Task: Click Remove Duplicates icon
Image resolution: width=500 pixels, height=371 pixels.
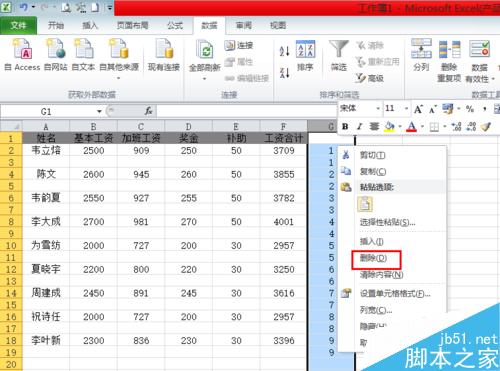Action: coord(449,49)
